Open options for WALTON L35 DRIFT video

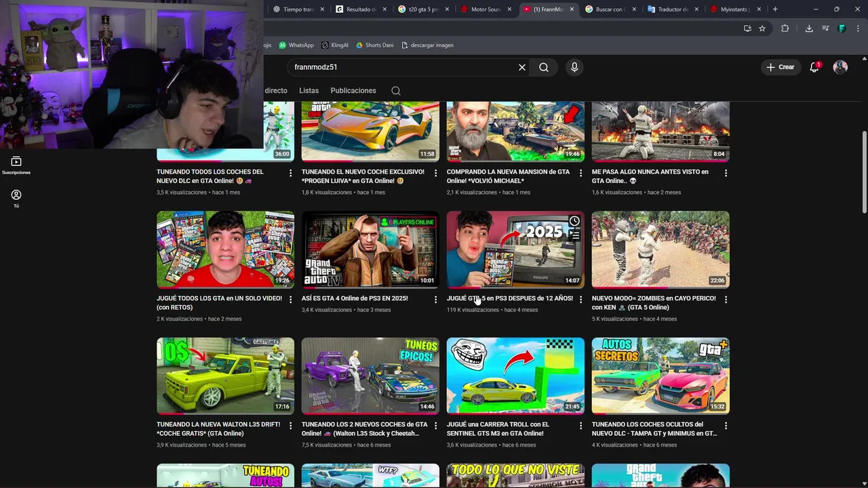[x=290, y=426]
